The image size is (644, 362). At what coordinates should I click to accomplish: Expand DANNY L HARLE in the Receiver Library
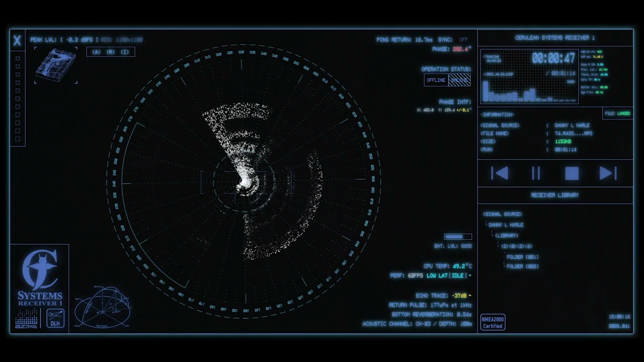[x=506, y=225]
